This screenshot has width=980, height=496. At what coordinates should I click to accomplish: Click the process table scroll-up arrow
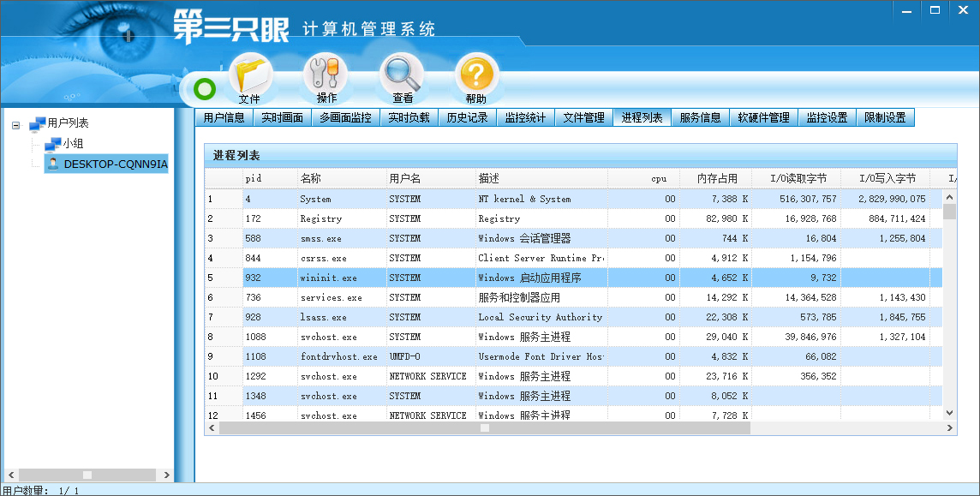tap(949, 197)
